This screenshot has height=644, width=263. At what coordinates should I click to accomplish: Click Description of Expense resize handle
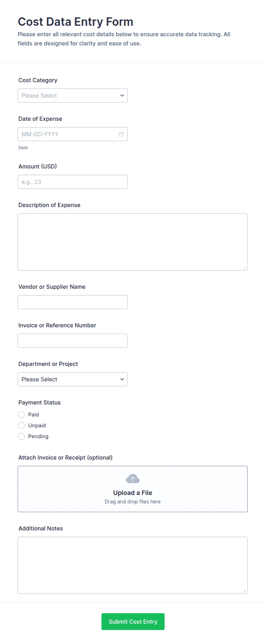[x=245, y=268]
